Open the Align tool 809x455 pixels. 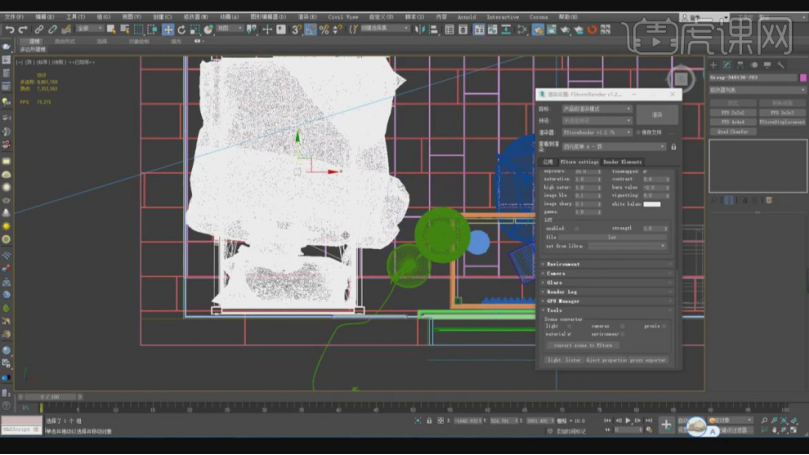(433, 29)
